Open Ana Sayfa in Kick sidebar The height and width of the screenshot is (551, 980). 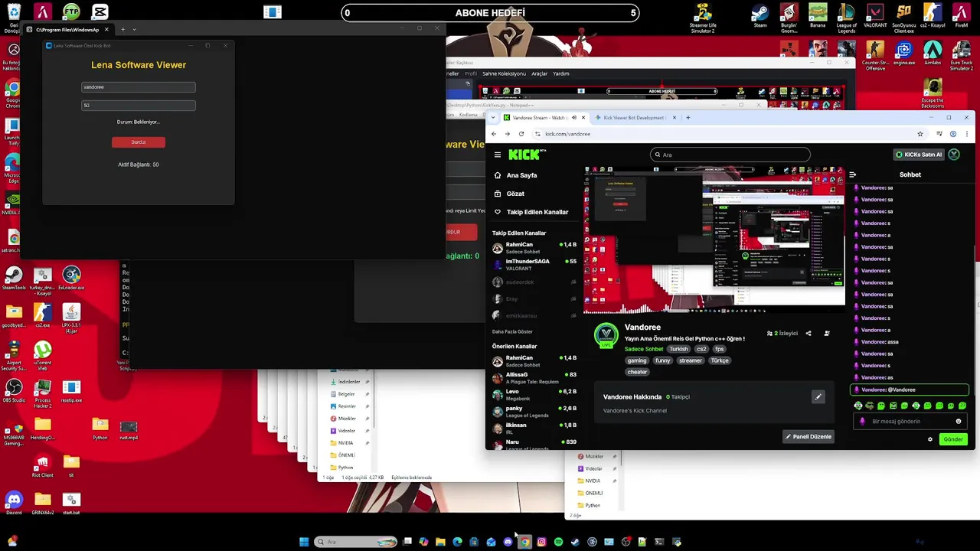pos(521,175)
